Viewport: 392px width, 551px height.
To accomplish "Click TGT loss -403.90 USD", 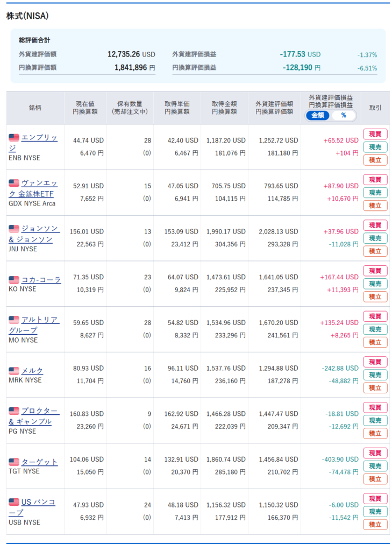I will [340, 460].
